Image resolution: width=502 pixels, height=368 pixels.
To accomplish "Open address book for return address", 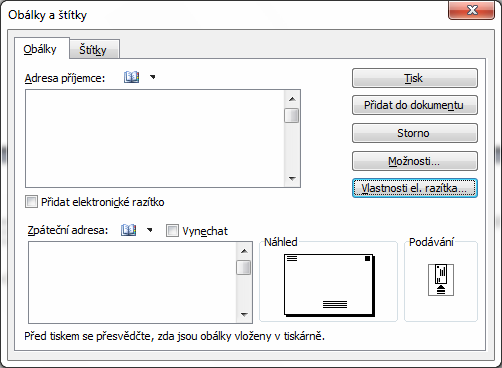I will click(128, 230).
